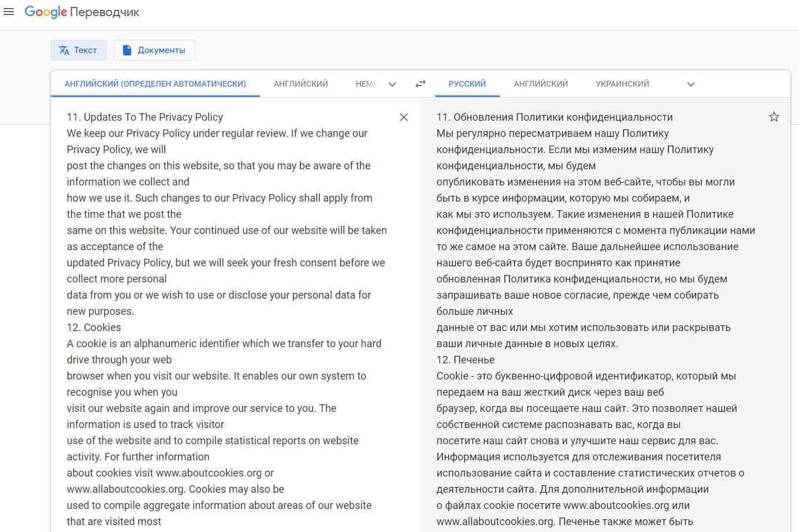Click the translated line beginning 'Cookie - это буквенно-цифровой'
This screenshot has width=799, height=532.
[586, 376]
